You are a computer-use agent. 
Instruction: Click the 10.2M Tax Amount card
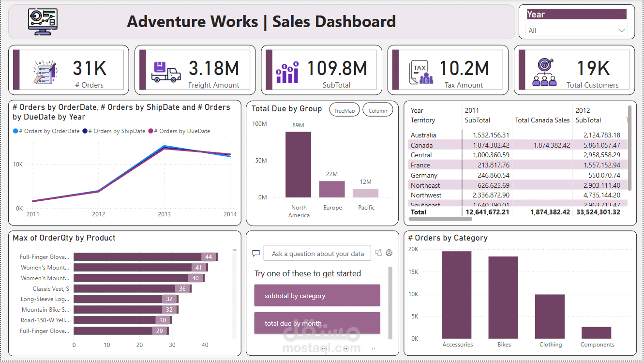(x=448, y=70)
